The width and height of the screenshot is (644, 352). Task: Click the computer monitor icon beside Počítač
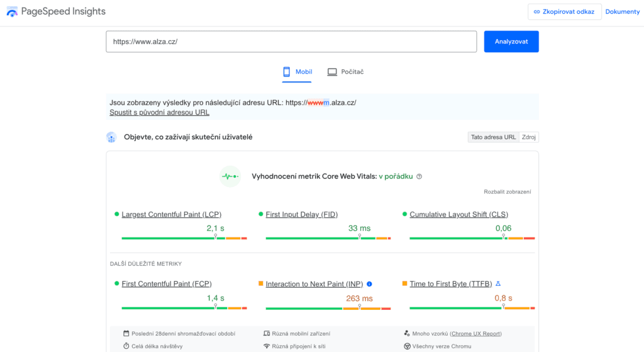[332, 72]
